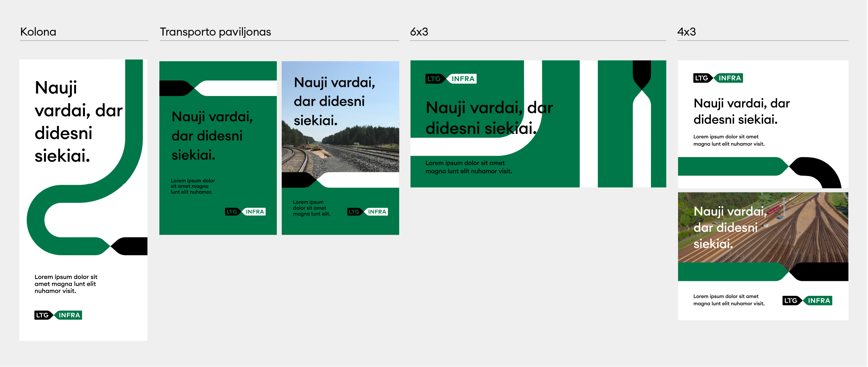The height and width of the screenshot is (367, 868).
Task: Click the Lorem ipsum text on 6x3 billboard
Action: 469,167
